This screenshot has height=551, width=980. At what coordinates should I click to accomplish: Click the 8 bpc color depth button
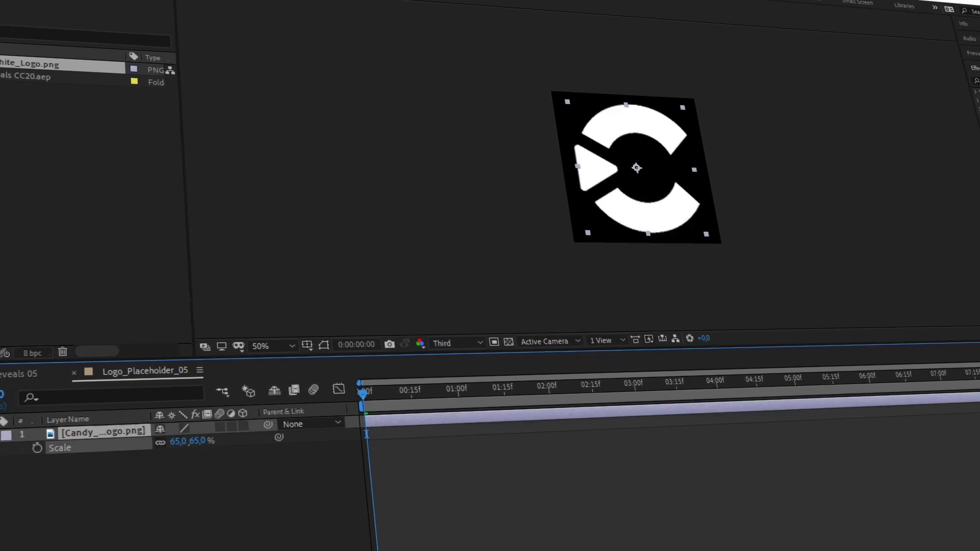[32, 353]
